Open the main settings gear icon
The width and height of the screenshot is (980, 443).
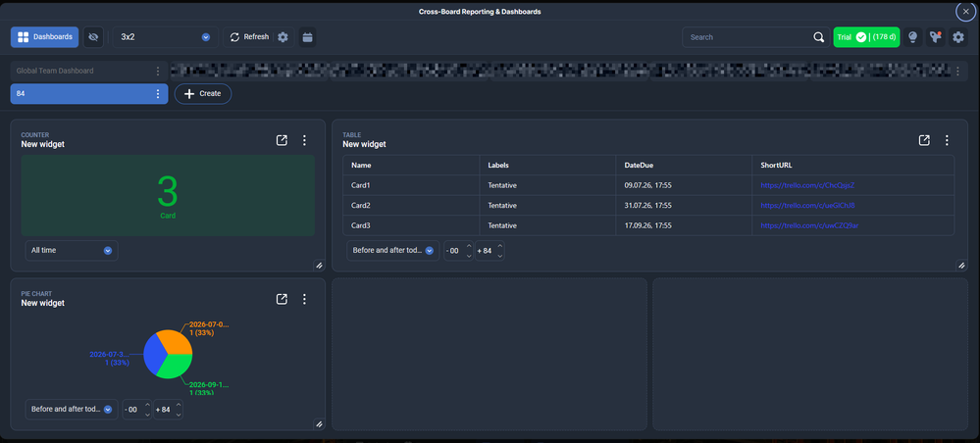coord(958,37)
